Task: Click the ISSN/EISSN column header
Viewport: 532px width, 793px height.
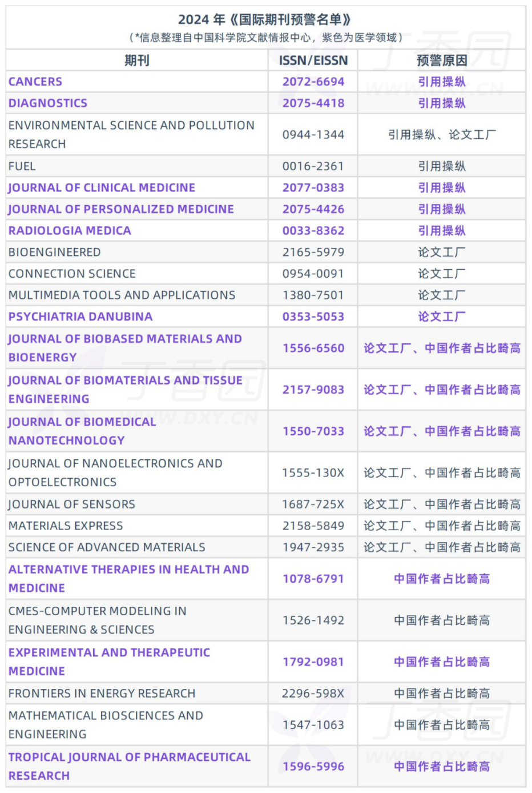Action: pyautogui.click(x=313, y=60)
